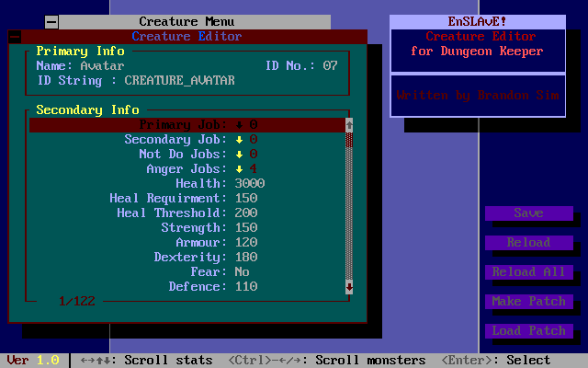The width and height of the screenshot is (588, 368).
Task: Select the Primary Job row
Action: coord(187,125)
